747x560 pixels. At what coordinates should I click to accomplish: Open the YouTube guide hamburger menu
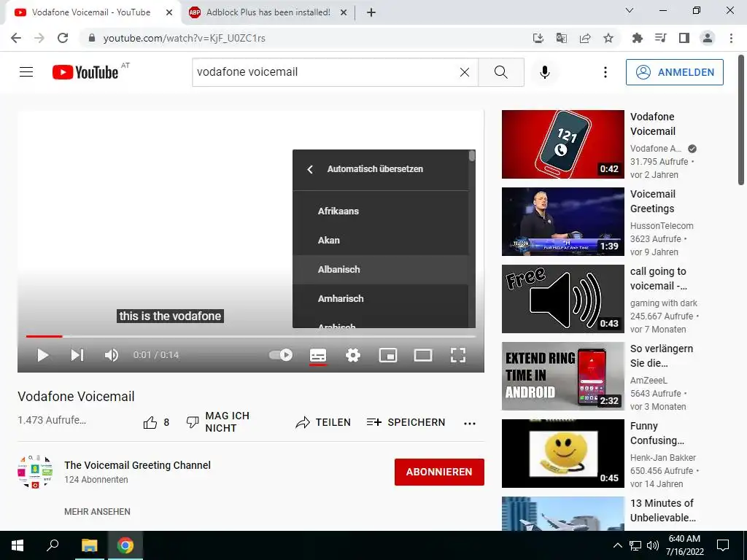[26, 72]
